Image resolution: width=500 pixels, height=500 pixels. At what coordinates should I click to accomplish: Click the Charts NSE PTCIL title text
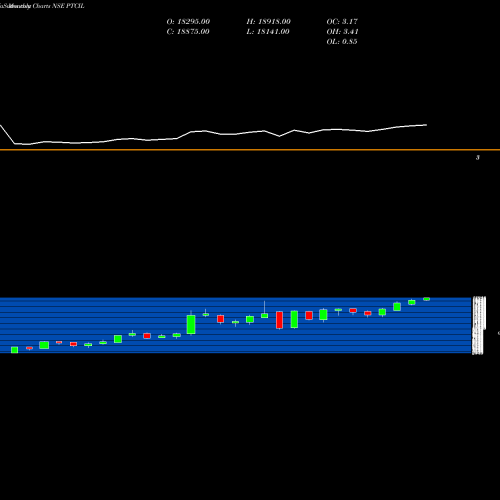58,6
